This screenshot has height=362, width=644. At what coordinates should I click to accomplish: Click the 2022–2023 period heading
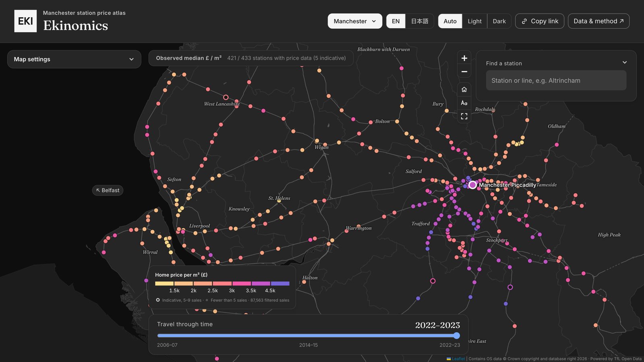pyautogui.click(x=438, y=325)
